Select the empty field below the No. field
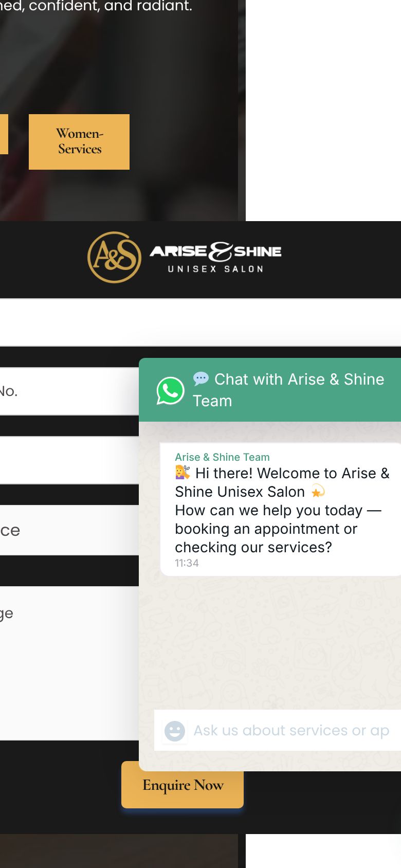401x868 pixels. tap(69, 460)
